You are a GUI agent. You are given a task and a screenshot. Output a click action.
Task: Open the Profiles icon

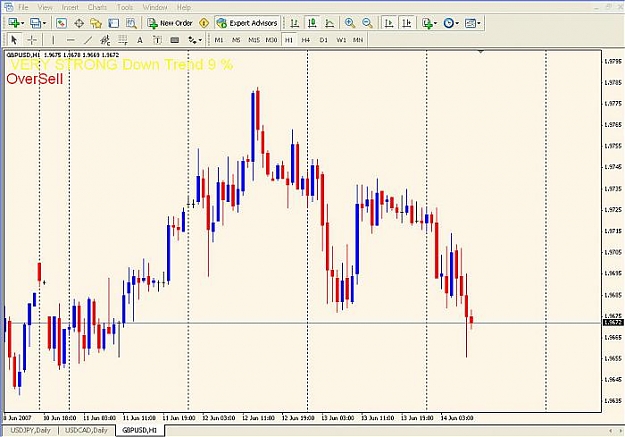36,23
